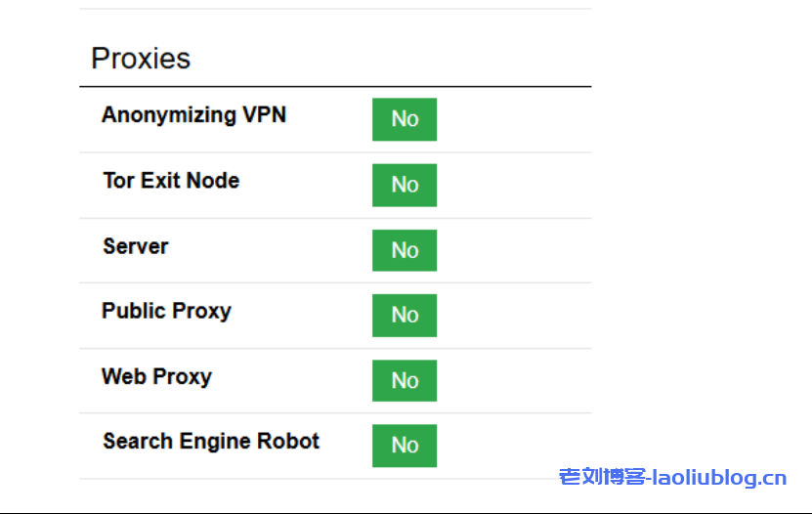Click the No badge for Anonymizing VPN
Image resolution: width=812 pixels, height=514 pixels.
click(x=405, y=119)
